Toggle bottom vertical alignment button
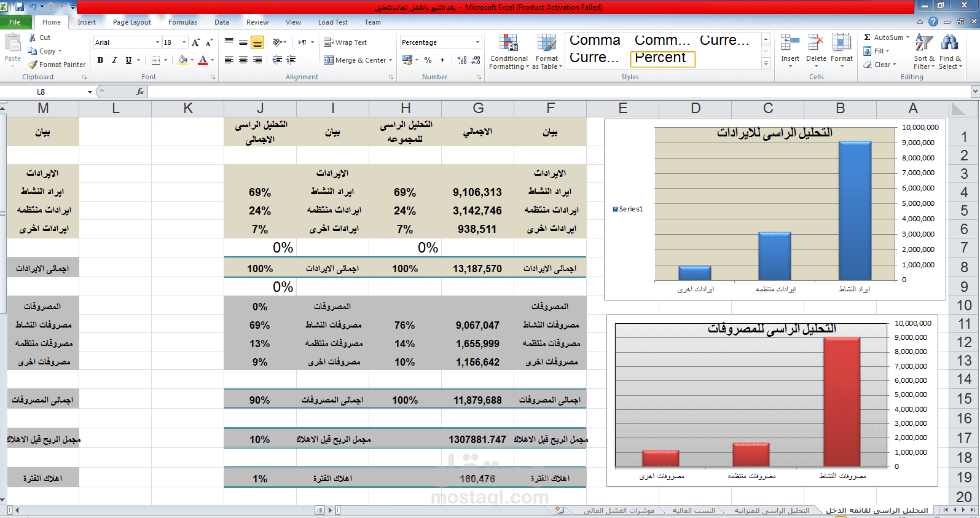The height and width of the screenshot is (518, 980). 257,42
